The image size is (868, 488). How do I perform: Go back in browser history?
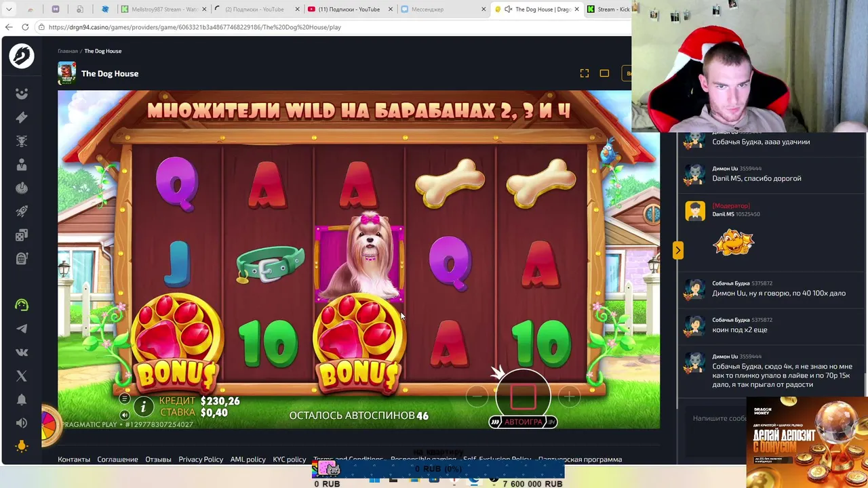(9, 27)
